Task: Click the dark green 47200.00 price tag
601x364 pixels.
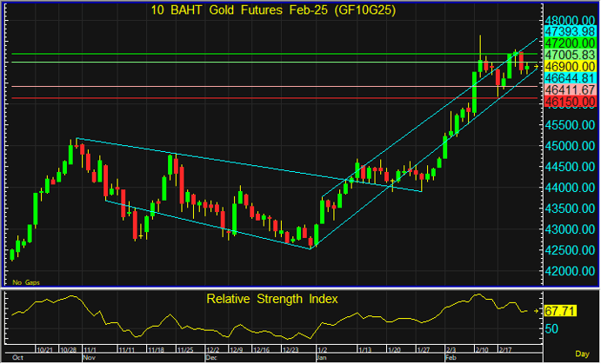Action: click(569, 42)
